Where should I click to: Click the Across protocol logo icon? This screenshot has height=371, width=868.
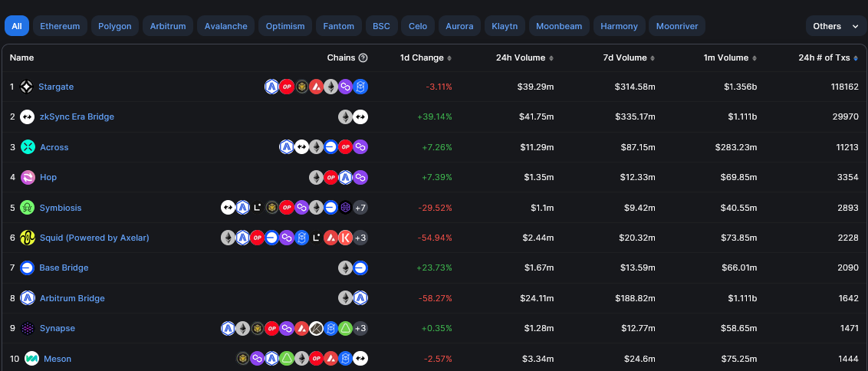click(28, 146)
